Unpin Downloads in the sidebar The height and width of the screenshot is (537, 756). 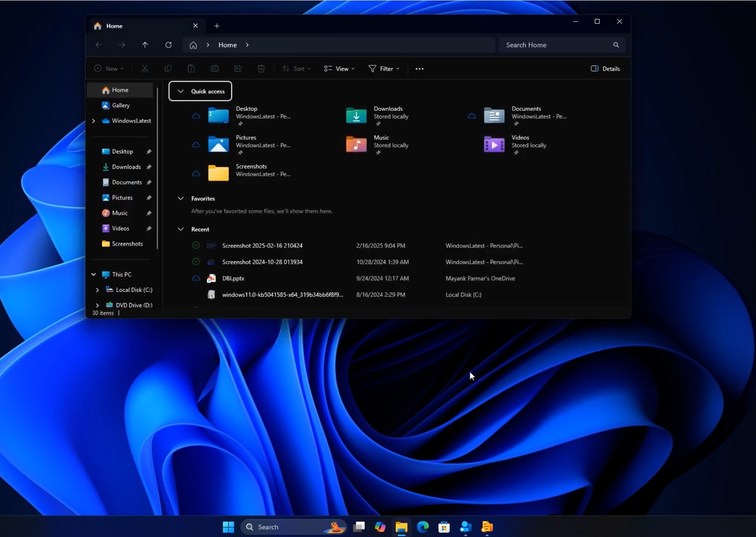[x=149, y=167]
